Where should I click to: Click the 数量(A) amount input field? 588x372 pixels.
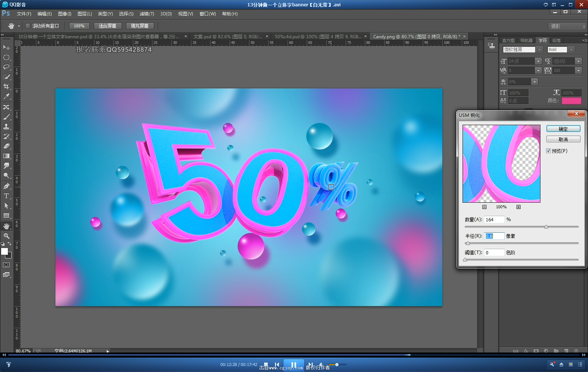tap(494, 220)
